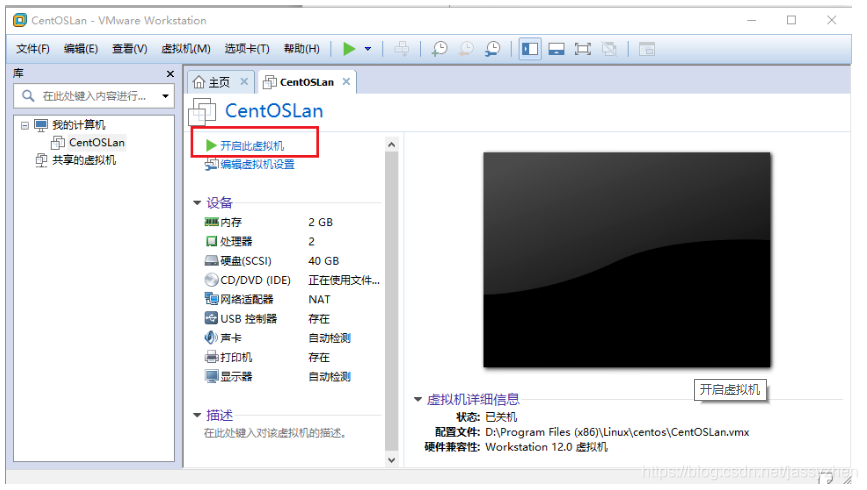Click the Send Ctrl+Alt+Del toolbar icon
The height and width of the screenshot is (490, 867).
pyautogui.click(x=402, y=49)
